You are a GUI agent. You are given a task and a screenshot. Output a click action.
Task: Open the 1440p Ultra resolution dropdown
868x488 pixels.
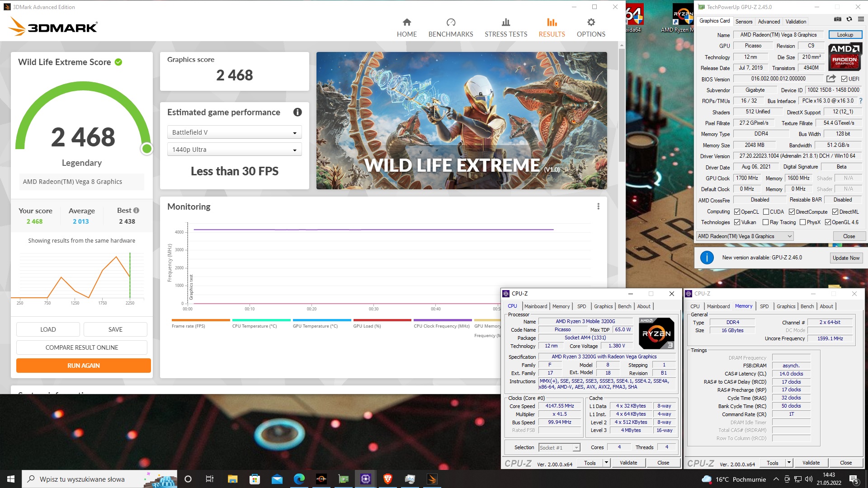click(x=234, y=150)
